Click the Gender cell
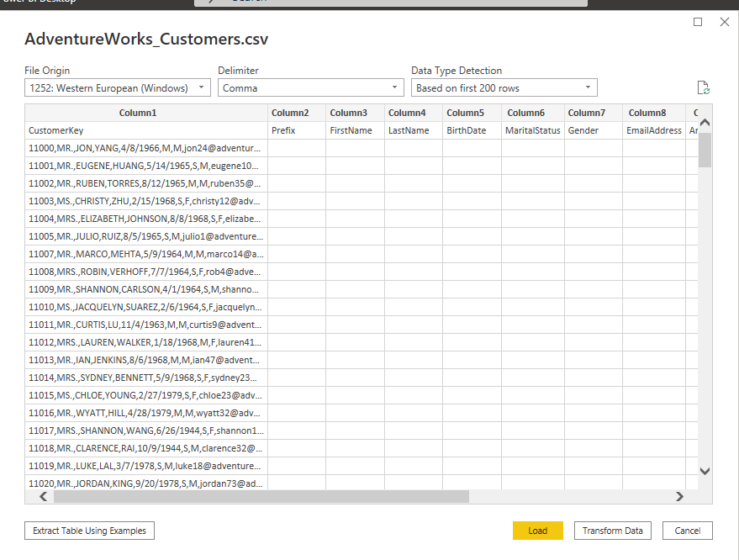Image resolution: width=739 pixels, height=560 pixels. 593,130
